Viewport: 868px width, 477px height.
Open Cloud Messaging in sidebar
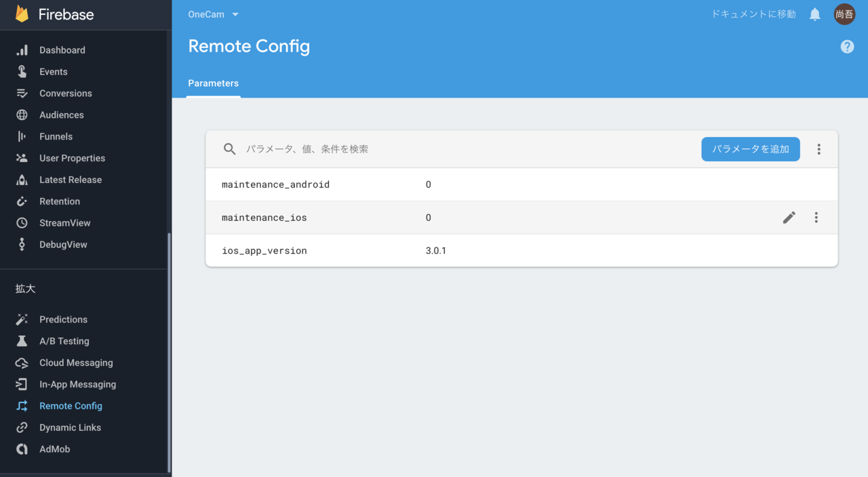tap(76, 362)
